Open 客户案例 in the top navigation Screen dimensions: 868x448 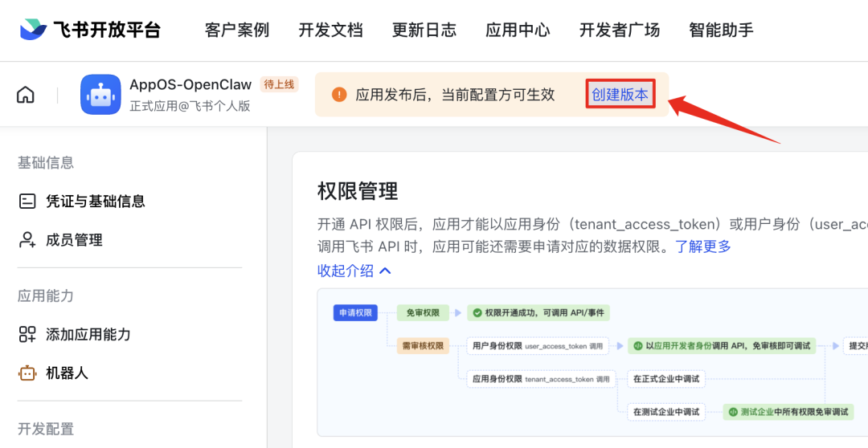coord(237,30)
